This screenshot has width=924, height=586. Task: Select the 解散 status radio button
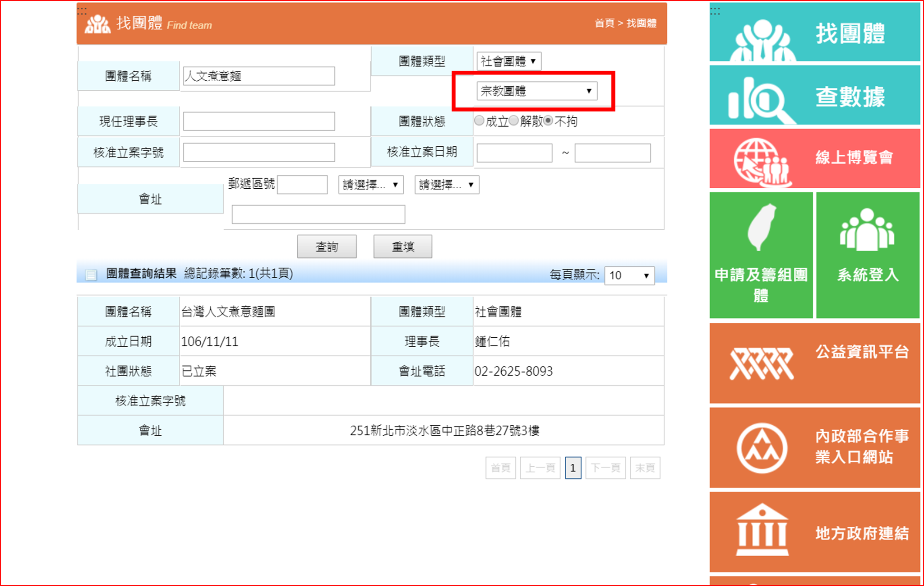513,121
